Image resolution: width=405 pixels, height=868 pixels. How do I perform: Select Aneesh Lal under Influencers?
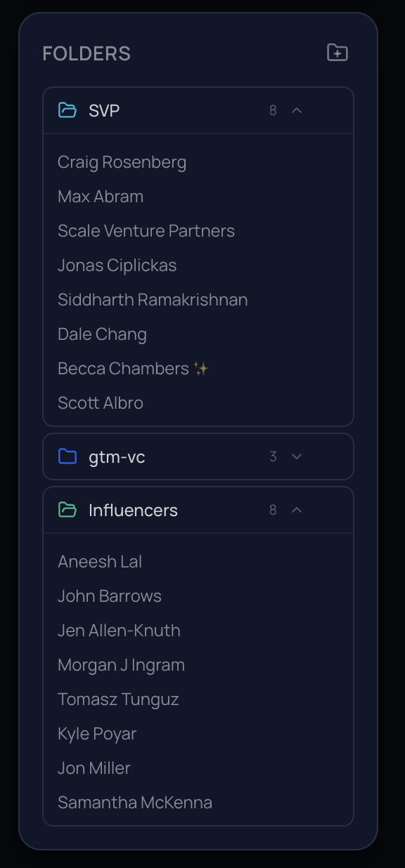click(x=100, y=562)
